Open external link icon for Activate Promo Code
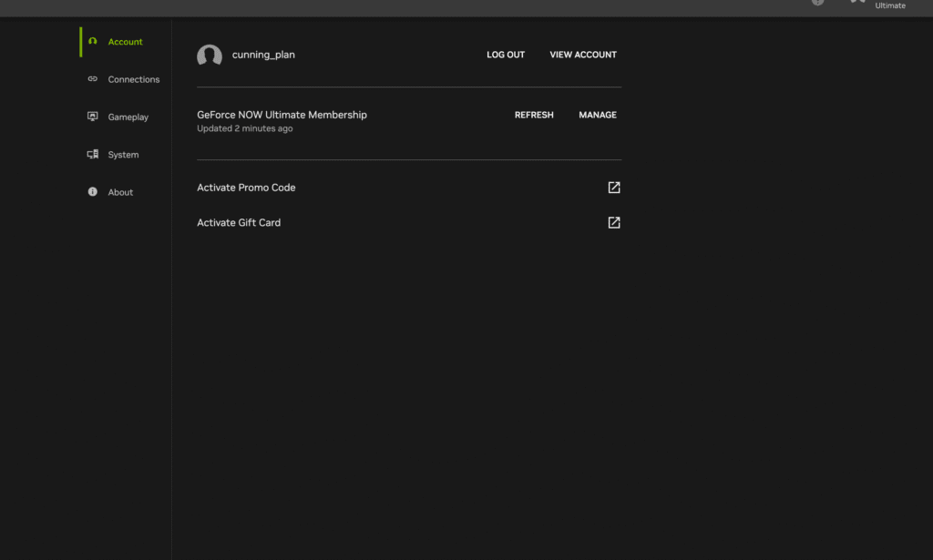 [x=614, y=188]
